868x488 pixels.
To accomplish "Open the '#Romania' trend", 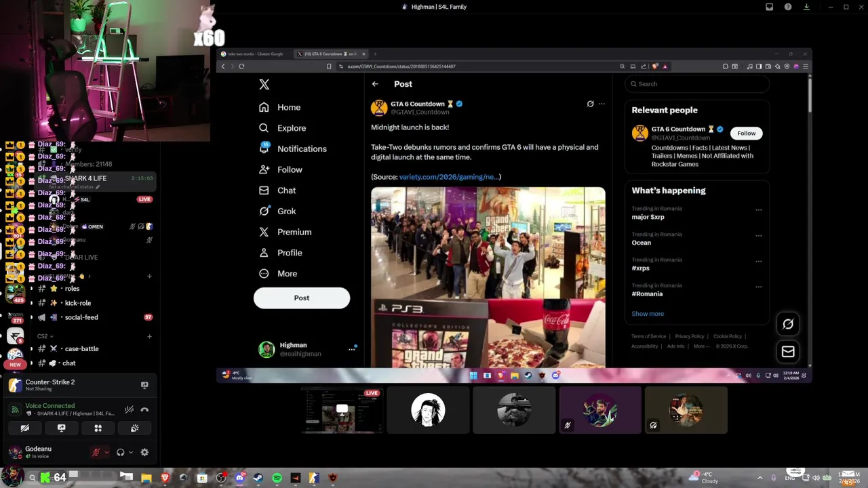I will pos(647,294).
